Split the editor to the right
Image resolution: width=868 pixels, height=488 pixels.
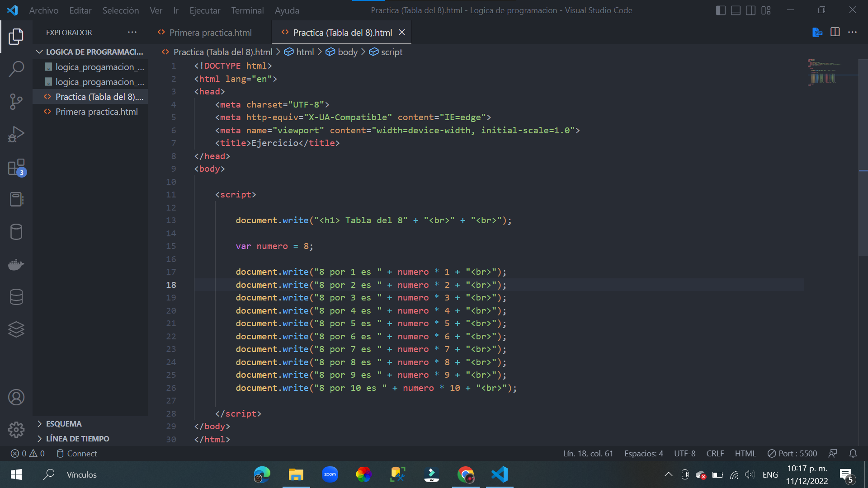(x=835, y=32)
